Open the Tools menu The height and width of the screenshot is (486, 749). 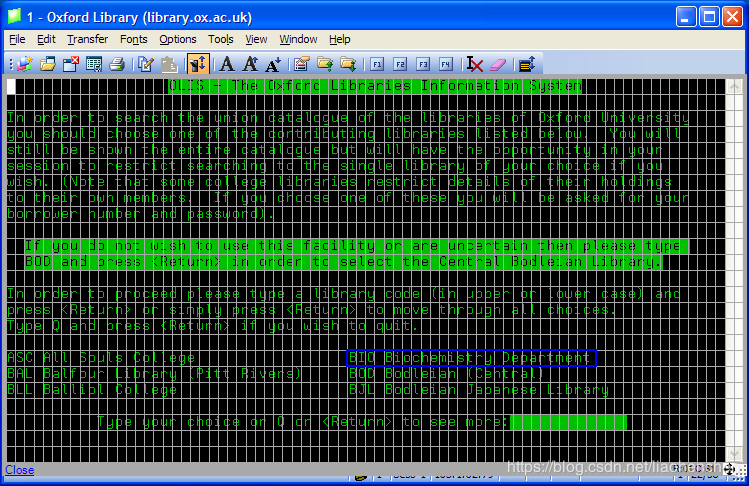click(220, 39)
